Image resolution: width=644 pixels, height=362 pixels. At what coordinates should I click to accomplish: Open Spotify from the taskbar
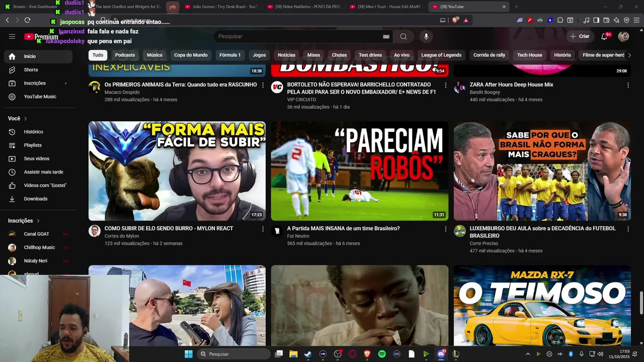pyautogui.click(x=382, y=354)
